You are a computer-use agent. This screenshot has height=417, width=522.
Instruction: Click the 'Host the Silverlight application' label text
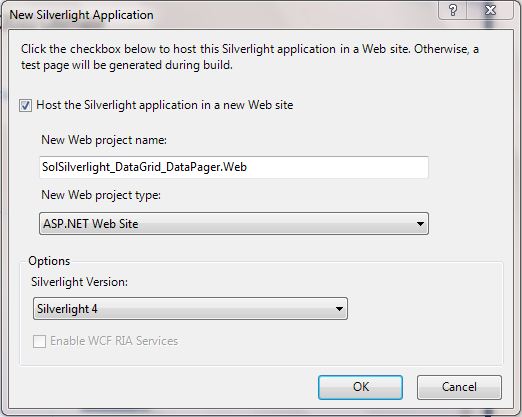(x=165, y=105)
